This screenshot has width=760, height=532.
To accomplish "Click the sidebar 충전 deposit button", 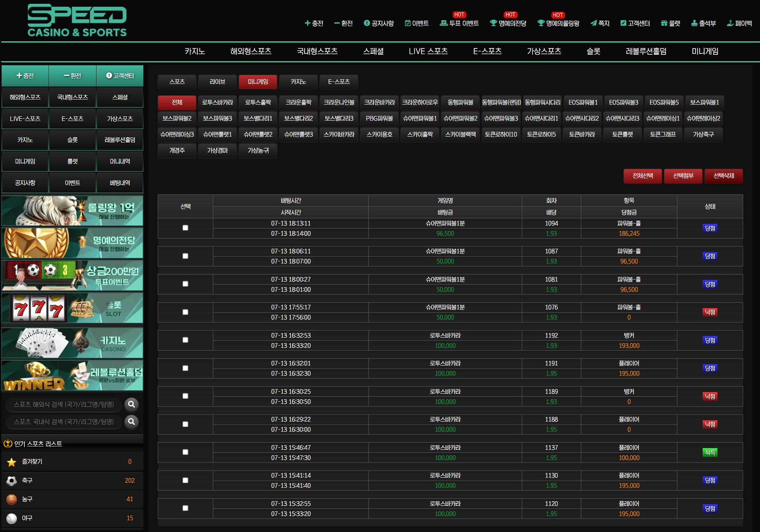I will 25,75.
